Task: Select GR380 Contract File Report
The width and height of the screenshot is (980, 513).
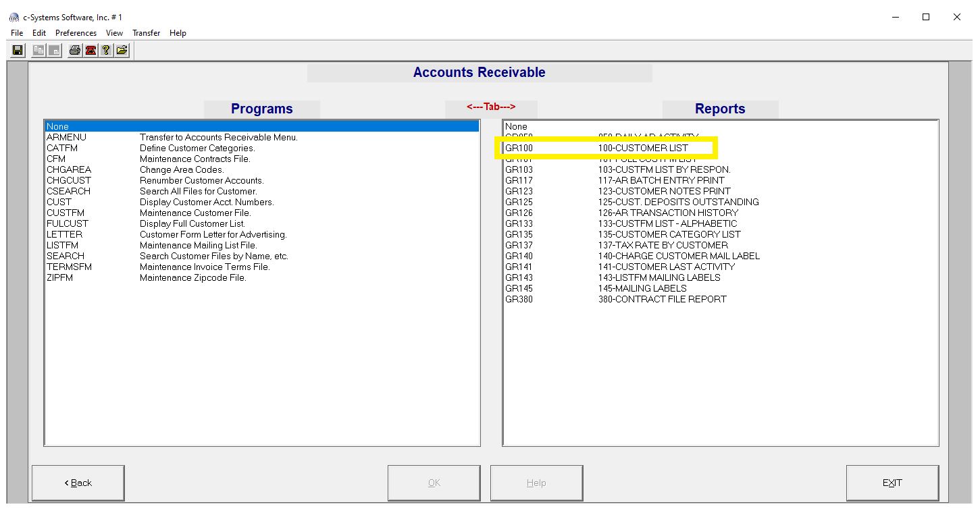Action: 615,299
